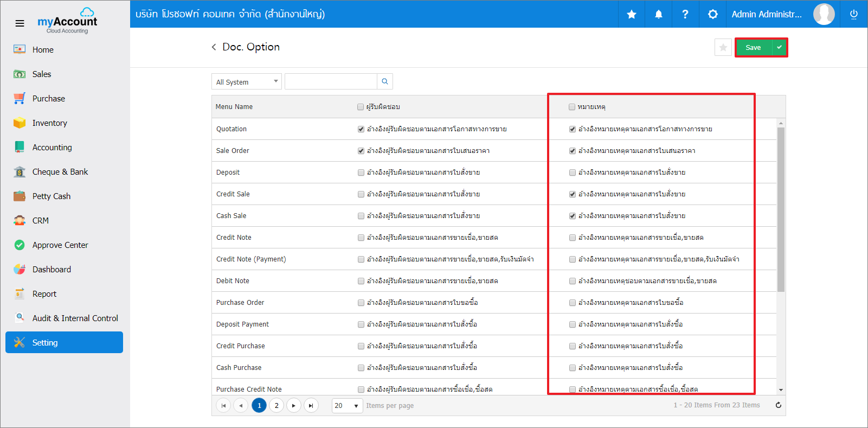This screenshot has width=868, height=428.
Task: Click scrollbar down arrow
Action: (781, 390)
